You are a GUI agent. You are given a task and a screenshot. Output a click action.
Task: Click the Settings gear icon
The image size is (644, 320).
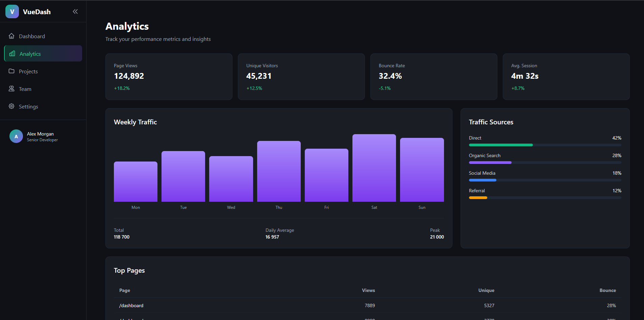point(11,106)
